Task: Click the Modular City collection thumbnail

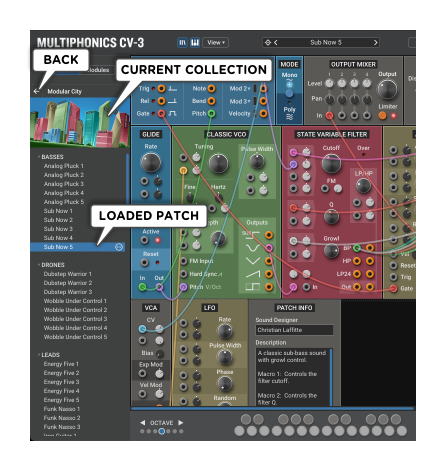Action: pyautogui.click(x=80, y=123)
